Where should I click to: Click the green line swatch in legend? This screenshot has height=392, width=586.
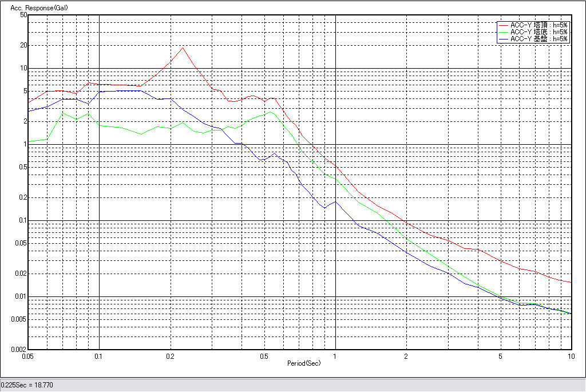(504, 32)
